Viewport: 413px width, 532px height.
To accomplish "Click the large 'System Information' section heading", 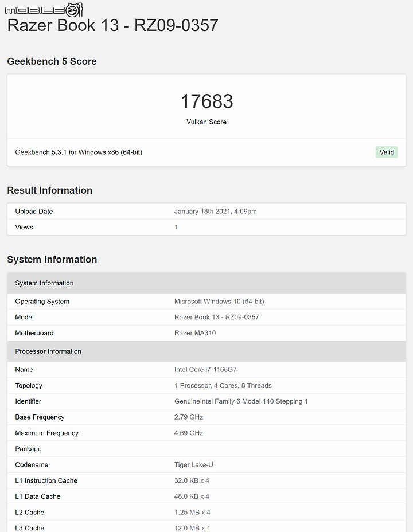I will [52, 260].
